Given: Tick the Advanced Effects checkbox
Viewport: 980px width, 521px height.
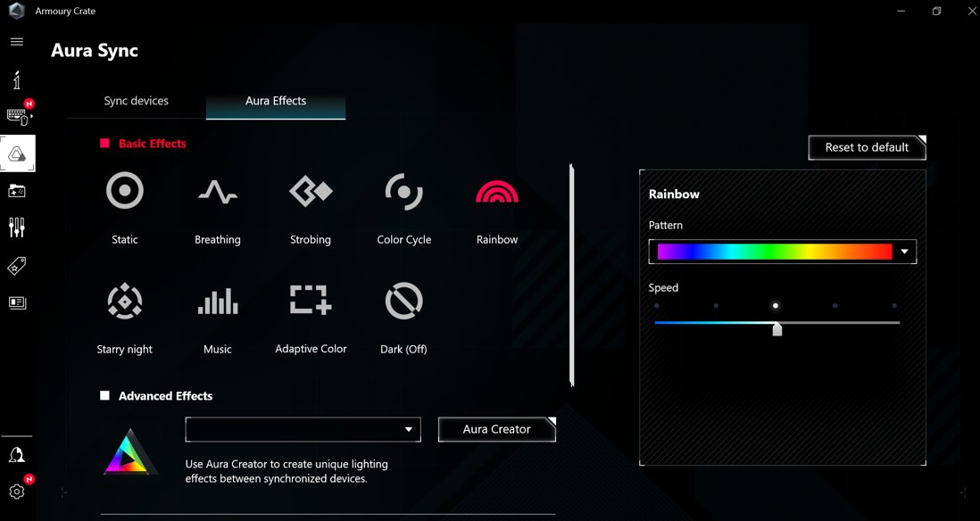Looking at the screenshot, I should click(x=104, y=395).
